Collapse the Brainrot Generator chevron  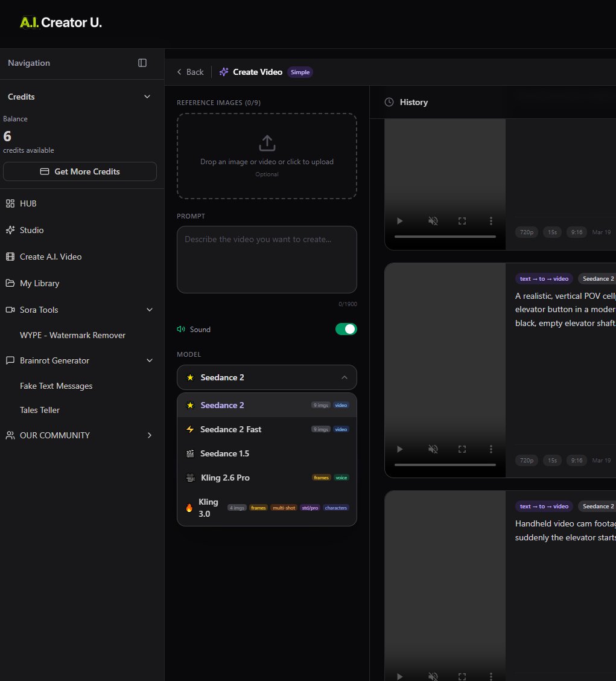coord(150,360)
